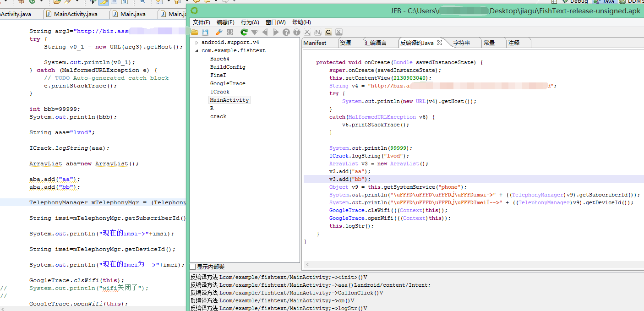Image resolution: width=644 pixels, height=311 pixels.
Task: Click the JEB application logo in title bar
Action: tap(194, 11)
